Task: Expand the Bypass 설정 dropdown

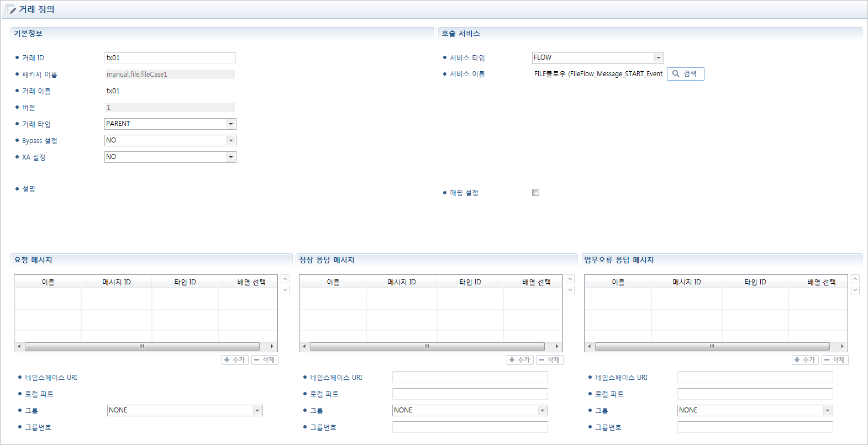Action: 231,140
